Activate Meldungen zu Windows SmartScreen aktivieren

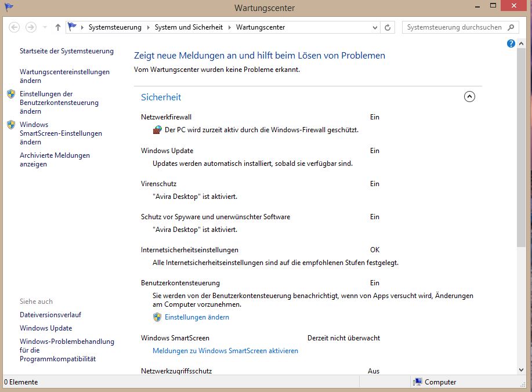(x=225, y=351)
